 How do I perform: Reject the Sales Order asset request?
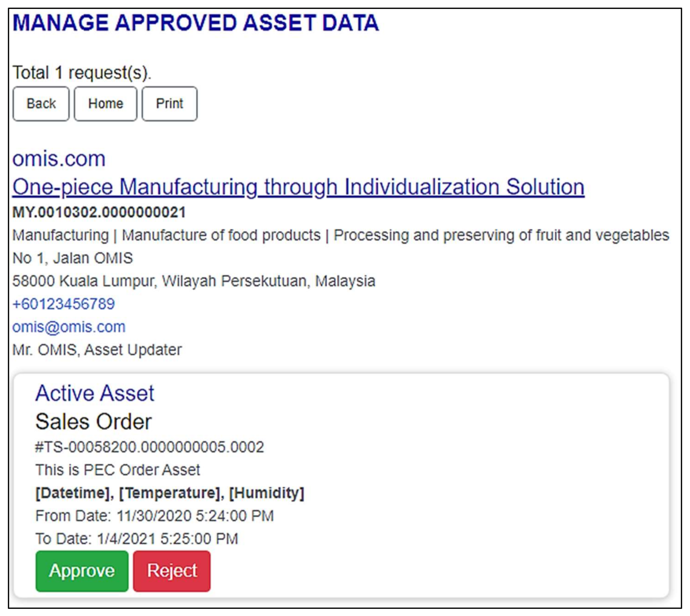pyautogui.click(x=172, y=571)
